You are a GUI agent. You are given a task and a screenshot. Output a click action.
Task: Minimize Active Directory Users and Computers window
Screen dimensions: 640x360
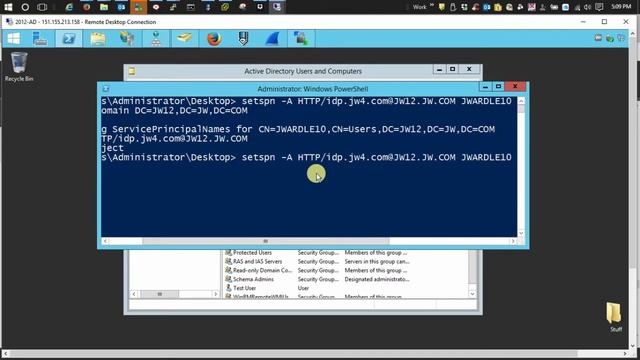439,69
